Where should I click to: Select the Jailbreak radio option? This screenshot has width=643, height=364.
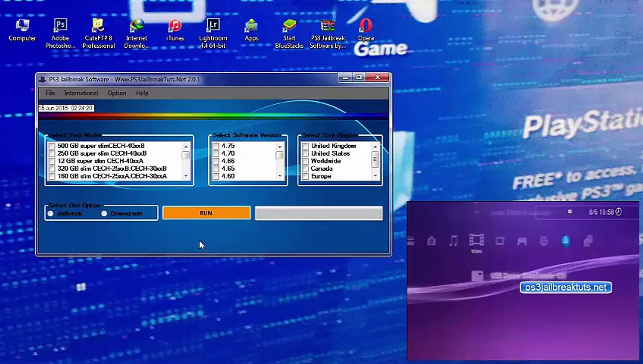51,214
